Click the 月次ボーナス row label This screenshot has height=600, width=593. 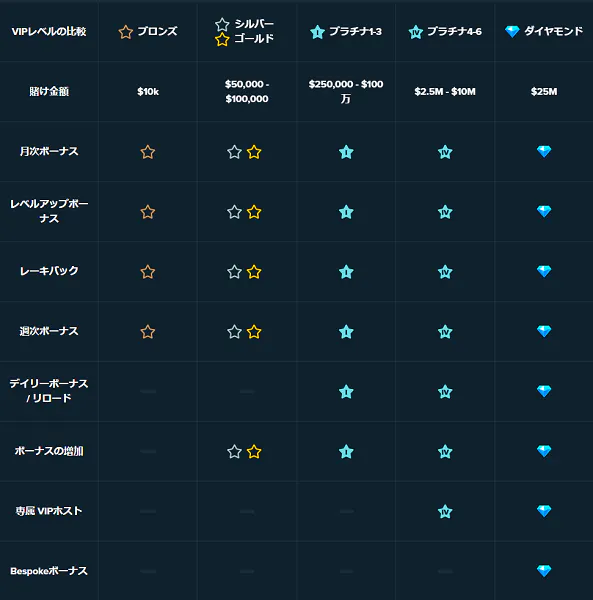point(49,151)
